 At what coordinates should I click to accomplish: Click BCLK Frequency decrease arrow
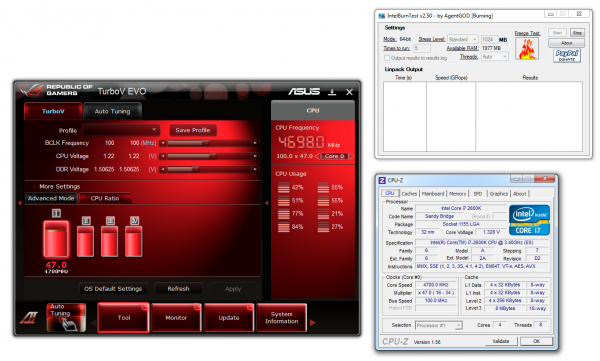[163, 143]
